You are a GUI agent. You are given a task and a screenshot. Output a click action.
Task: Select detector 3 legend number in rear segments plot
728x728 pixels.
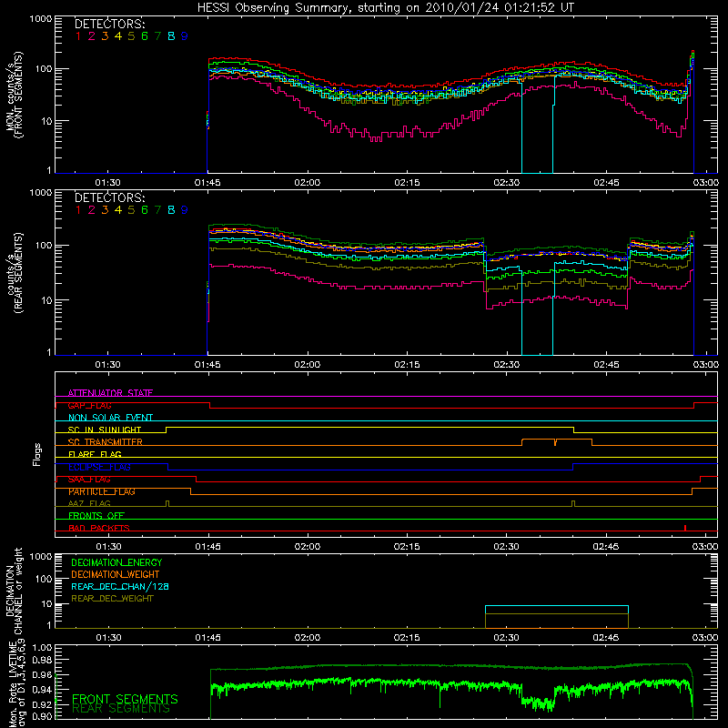tap(105, 210)
